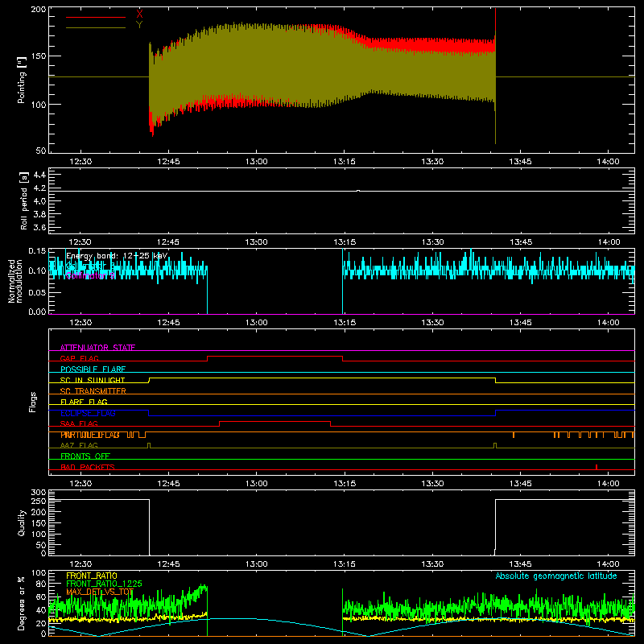Viewport: 644px width, 644px height.
Task: Click the SAA_FLAG label
Action: pyautogui.click(x=79, y=423)
